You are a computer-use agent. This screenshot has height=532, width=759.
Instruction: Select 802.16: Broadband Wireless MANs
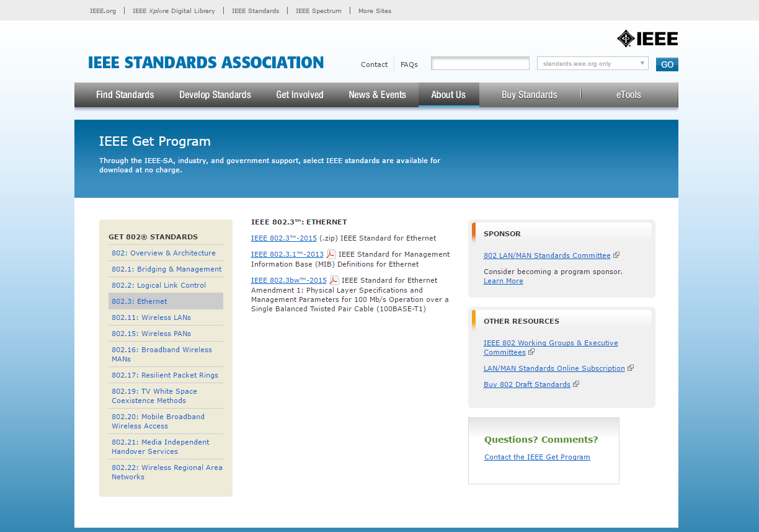(162, 354)
